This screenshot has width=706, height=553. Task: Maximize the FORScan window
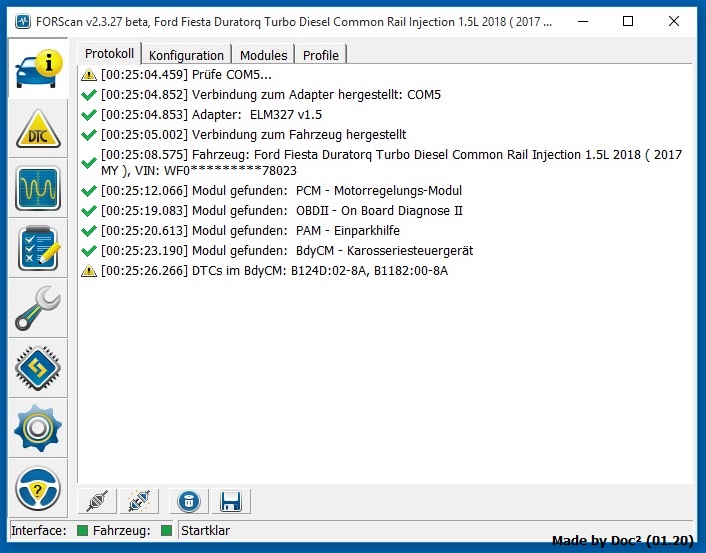pyautogui.click(x=627, y=21)
